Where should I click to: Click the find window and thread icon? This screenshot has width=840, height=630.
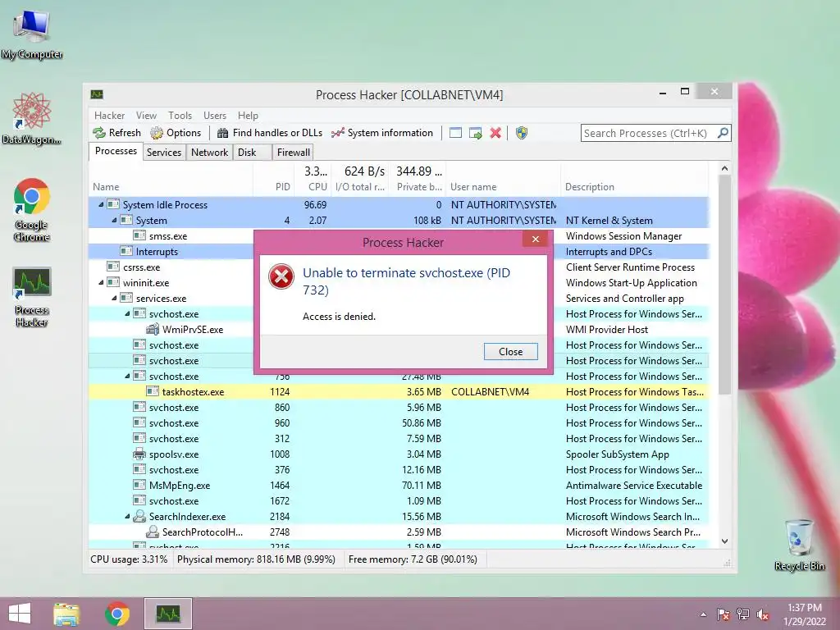tap(475, 133)
